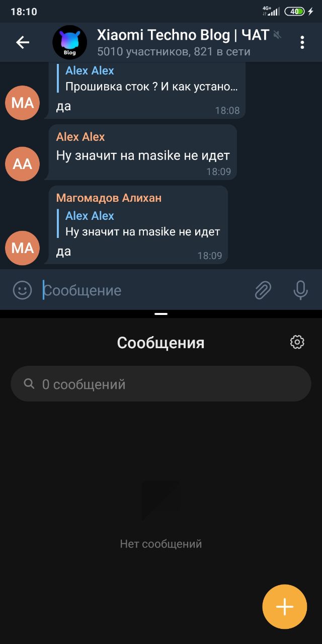Tap the 0 сообщений search field
The image size is (322, 644).
coord(161,384)
